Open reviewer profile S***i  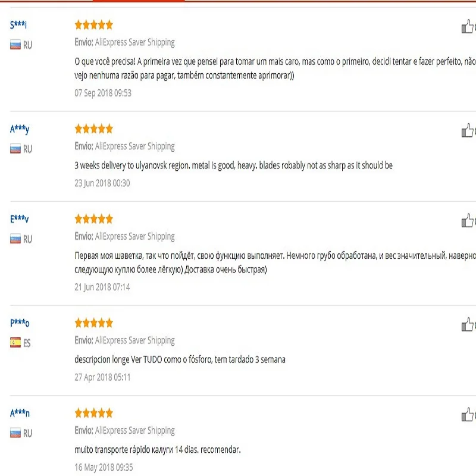coord(19,24)
